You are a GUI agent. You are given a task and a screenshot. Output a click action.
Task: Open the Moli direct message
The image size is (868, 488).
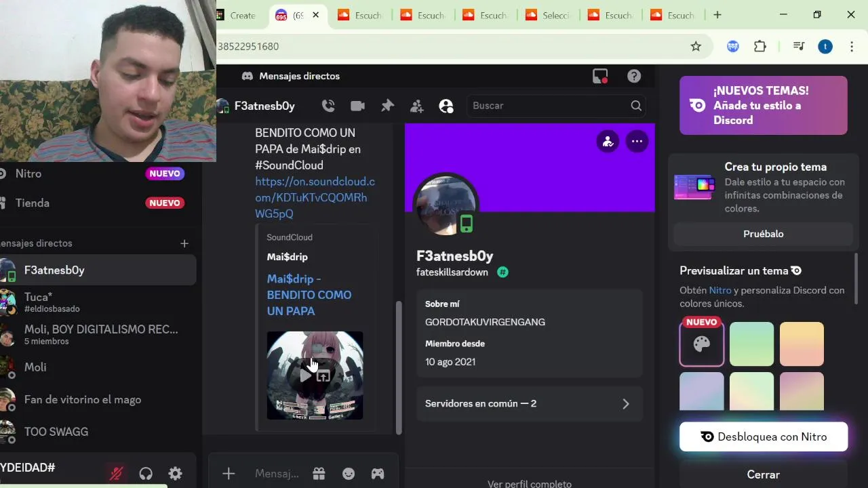pyautogui.click(x=98, y=367)
